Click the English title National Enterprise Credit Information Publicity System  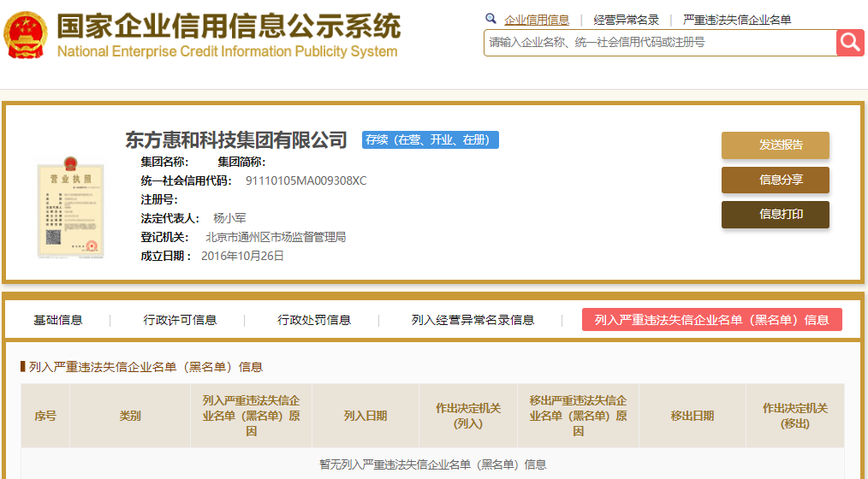227,51
